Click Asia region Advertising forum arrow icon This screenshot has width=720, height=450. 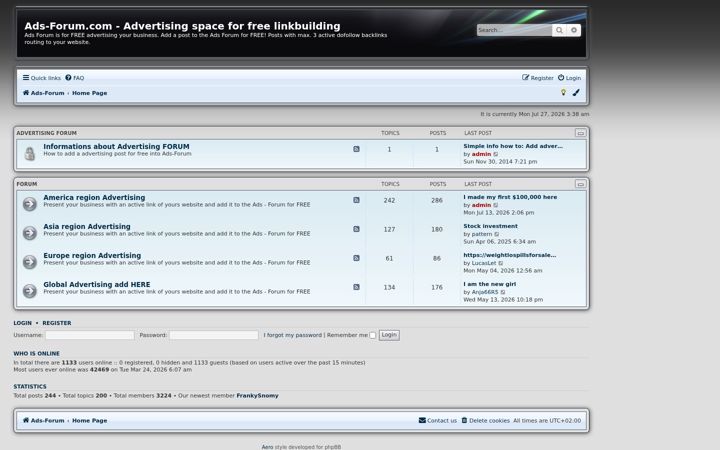click(x=30, y=233)
